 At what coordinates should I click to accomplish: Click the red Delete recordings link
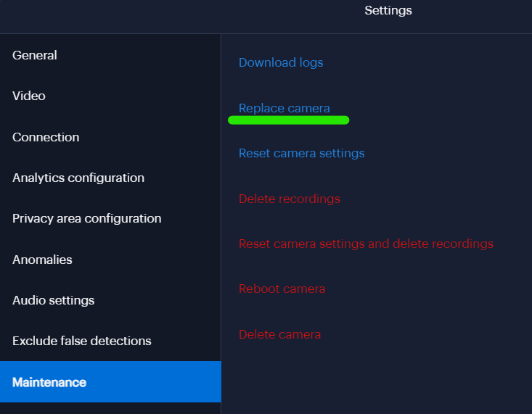[x=290, y=199]
